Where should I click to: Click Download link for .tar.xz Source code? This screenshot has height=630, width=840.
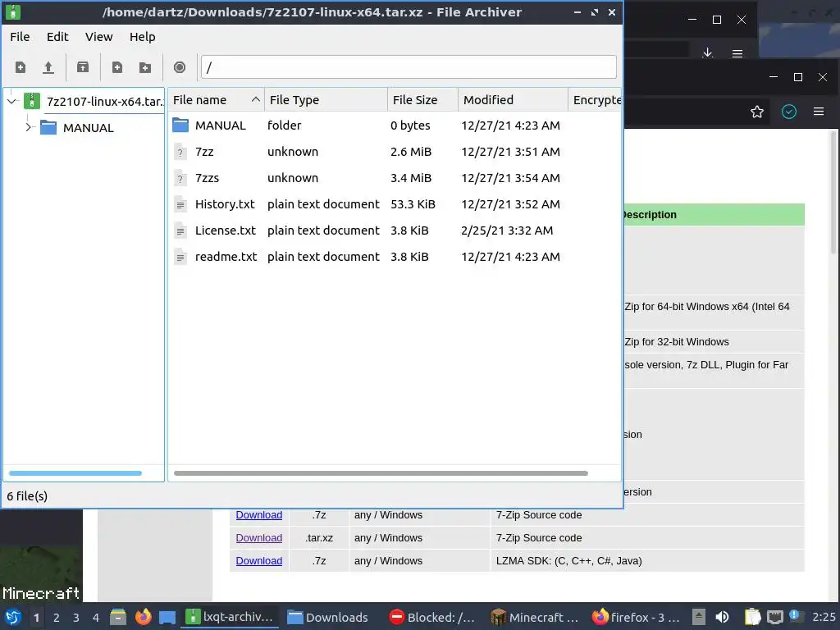[x=258, y=538]
